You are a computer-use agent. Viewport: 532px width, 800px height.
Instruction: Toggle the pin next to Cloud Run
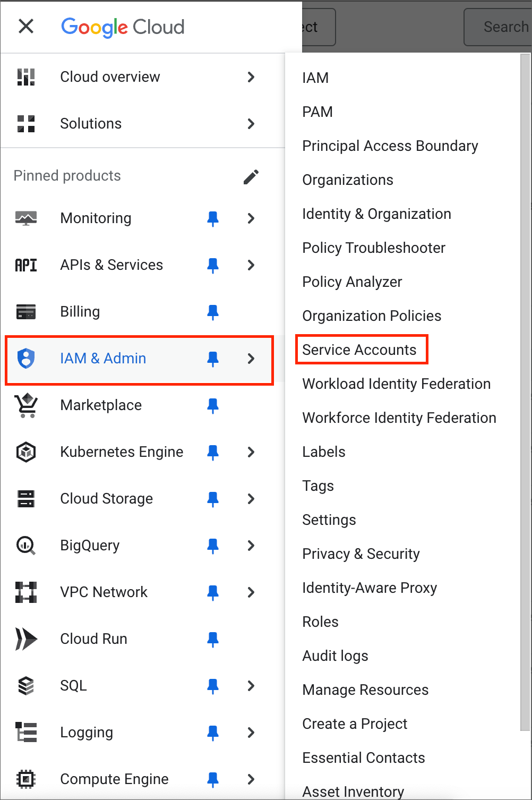point(213,639)
